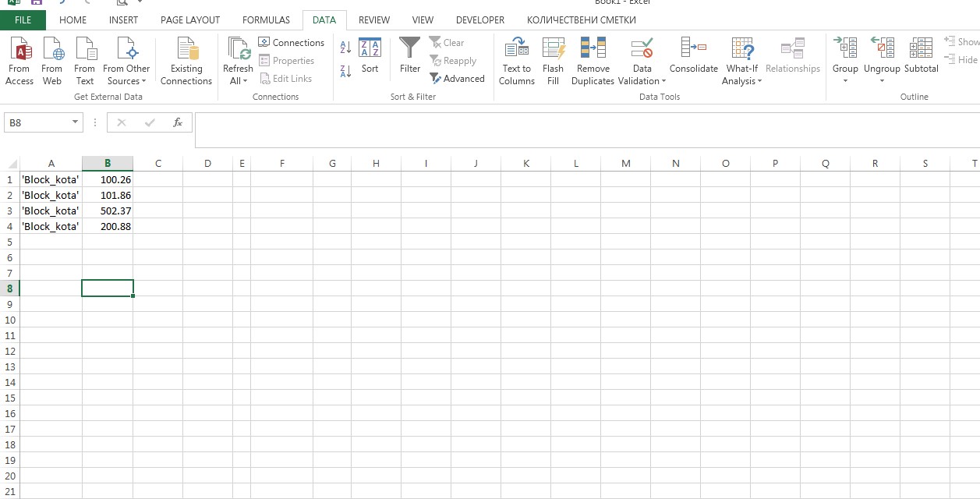Click the formula bar input
Screen dimensions: 980x499
(586, 129)
